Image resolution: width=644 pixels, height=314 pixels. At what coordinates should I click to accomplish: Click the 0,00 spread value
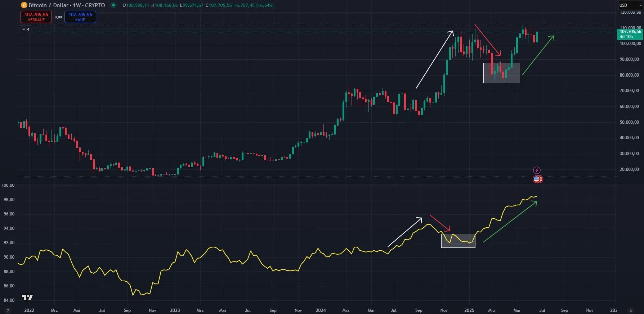click(58, 17)
